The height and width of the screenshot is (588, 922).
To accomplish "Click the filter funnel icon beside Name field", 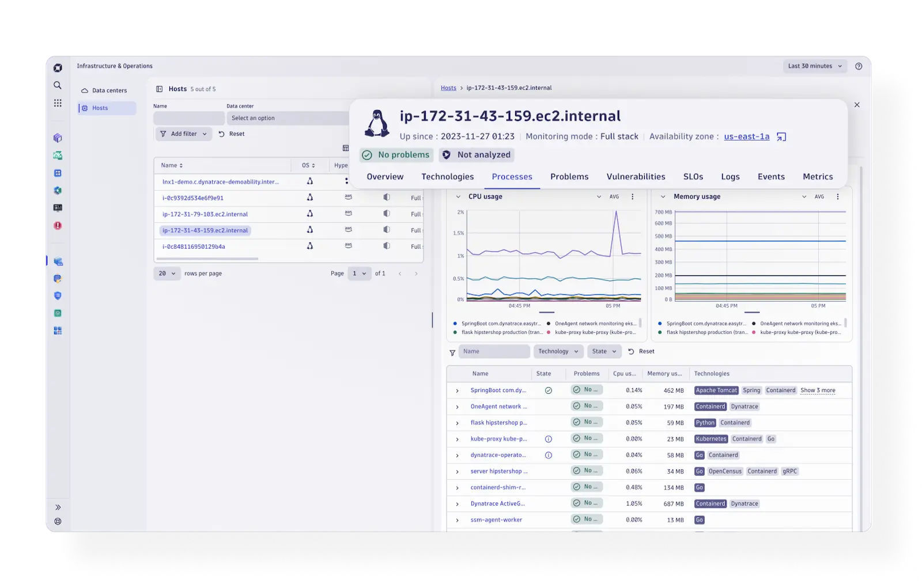I will (x=452, y=352).
